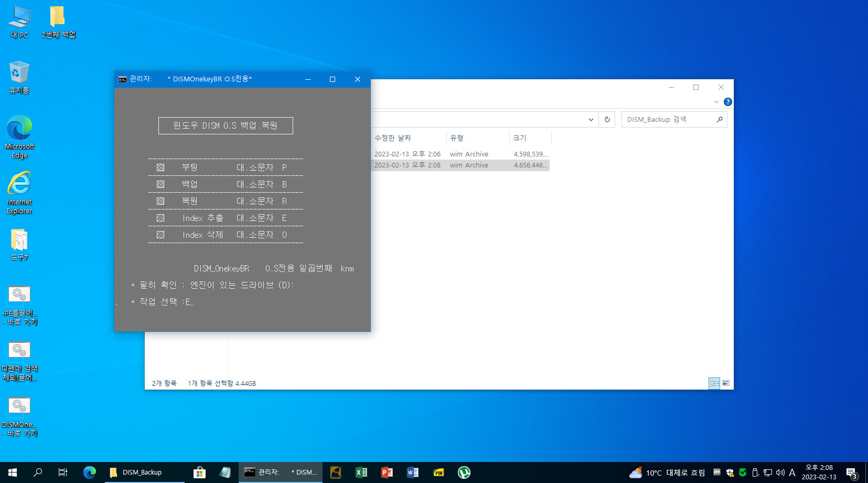Click Show Desktop sliver at taskbar end

pyautogui.click(x=866, y=472)
